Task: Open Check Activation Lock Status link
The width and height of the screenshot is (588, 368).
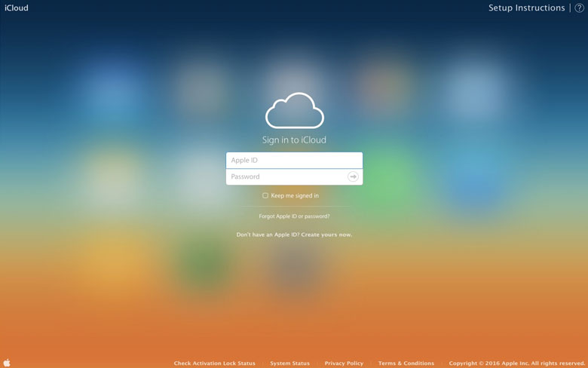Action: click(x=215, y=363)
